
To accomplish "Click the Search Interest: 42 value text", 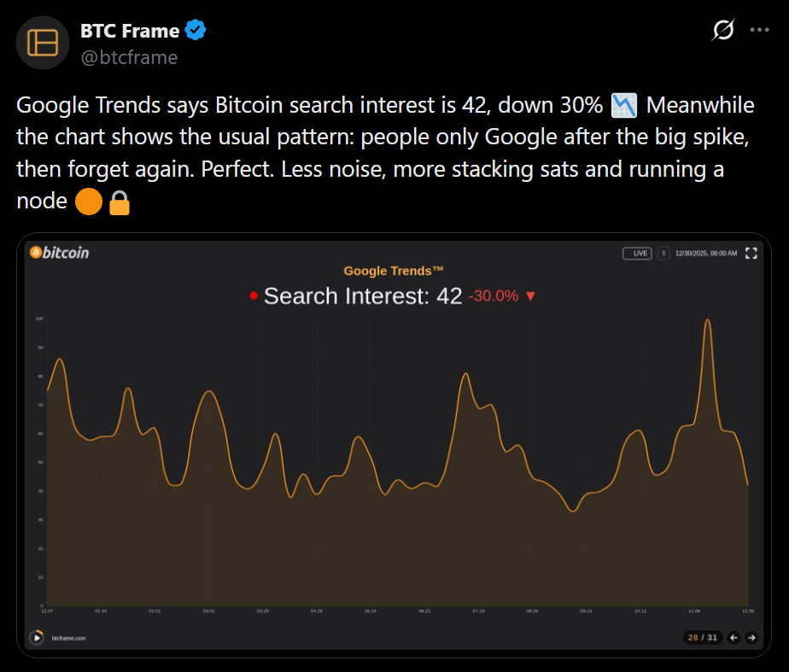I will 363,296.
